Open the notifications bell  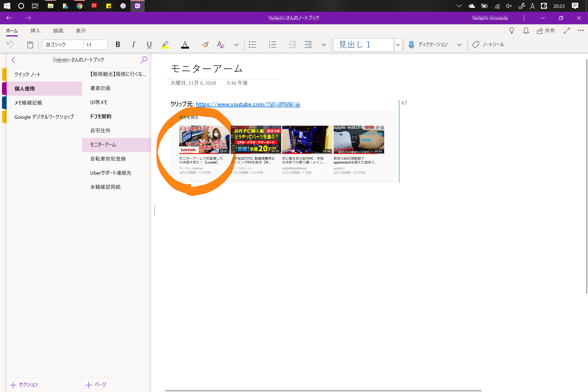click(x=526, y=31)
